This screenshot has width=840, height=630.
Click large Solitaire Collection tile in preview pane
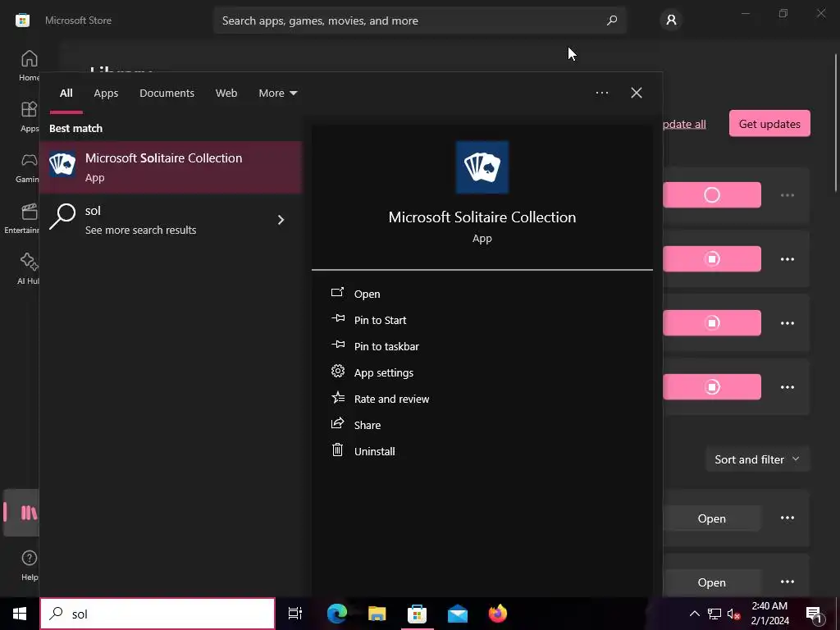click(482, 167)
